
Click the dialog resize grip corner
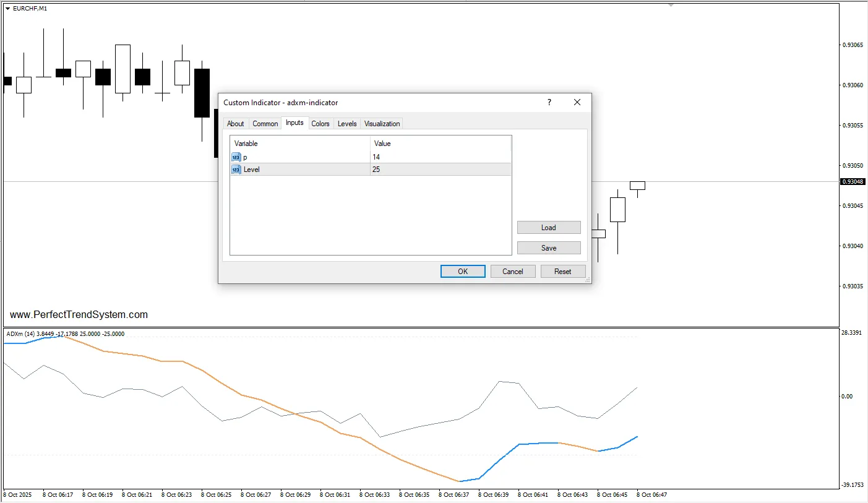[588, 280]
